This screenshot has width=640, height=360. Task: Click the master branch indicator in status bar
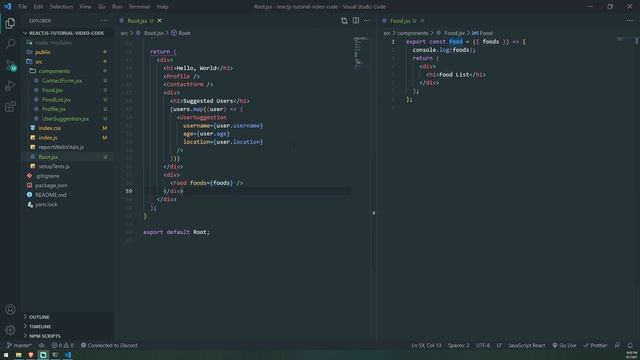(19, 345)
